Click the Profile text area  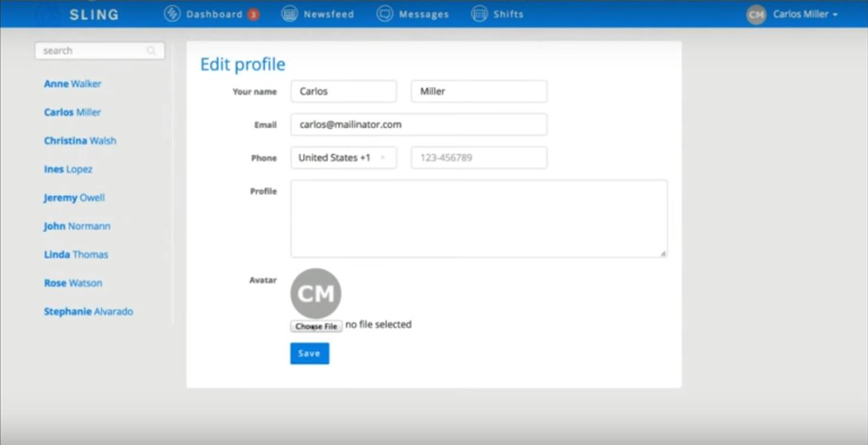point(478,217)
